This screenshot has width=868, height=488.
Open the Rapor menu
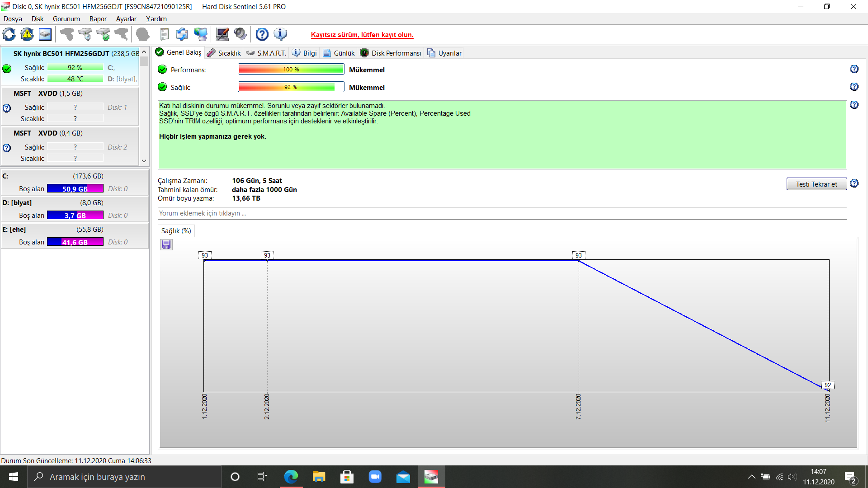click(x=98, y=19)
